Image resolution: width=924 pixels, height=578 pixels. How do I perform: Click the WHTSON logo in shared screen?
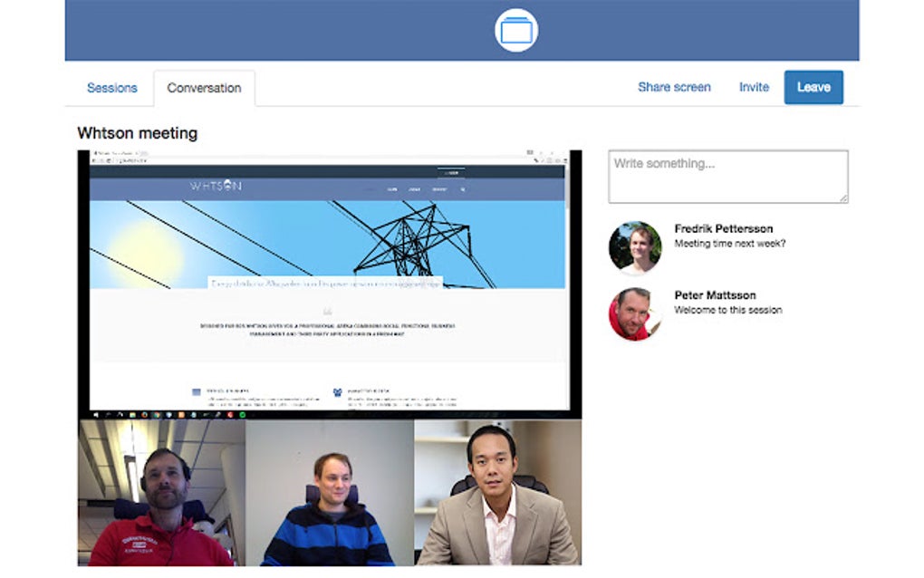point(216,186)
